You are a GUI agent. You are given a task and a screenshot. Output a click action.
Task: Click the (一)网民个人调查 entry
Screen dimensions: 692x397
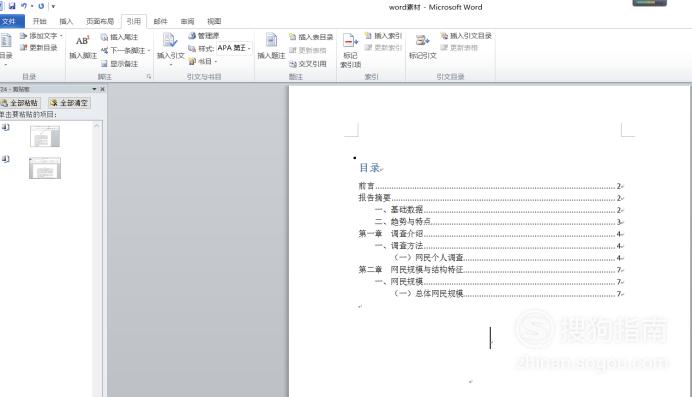coord(508,258)
